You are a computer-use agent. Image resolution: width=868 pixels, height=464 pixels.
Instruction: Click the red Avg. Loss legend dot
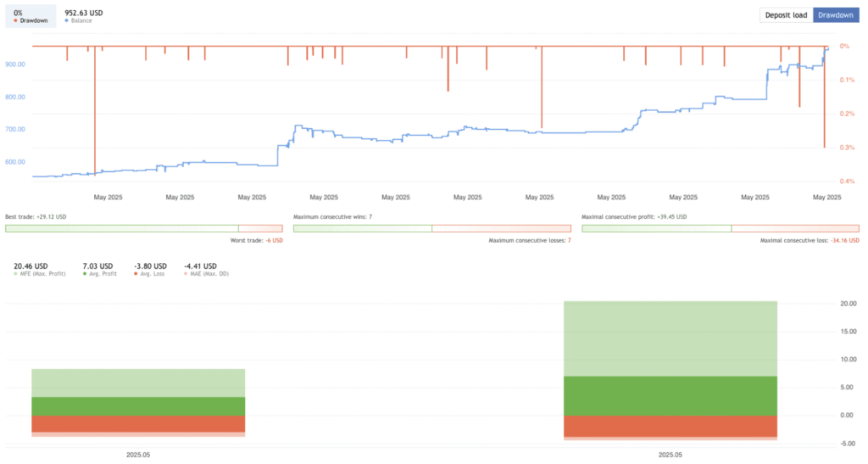136,274
